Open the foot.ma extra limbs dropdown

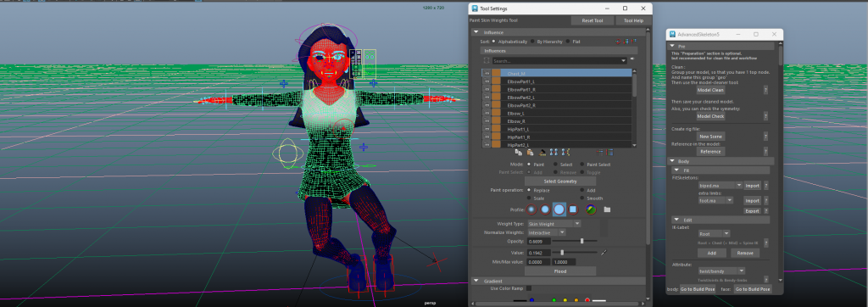pos(715,201)
